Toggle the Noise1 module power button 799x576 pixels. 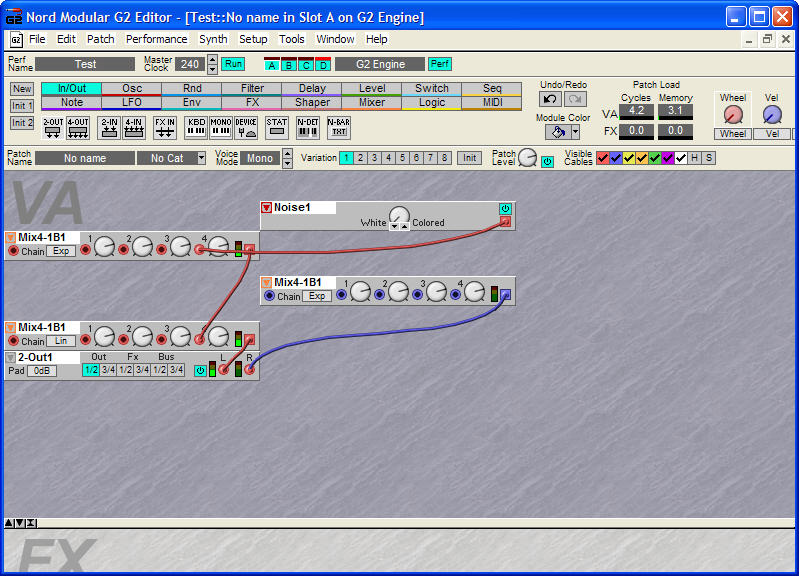click(505, 208)
